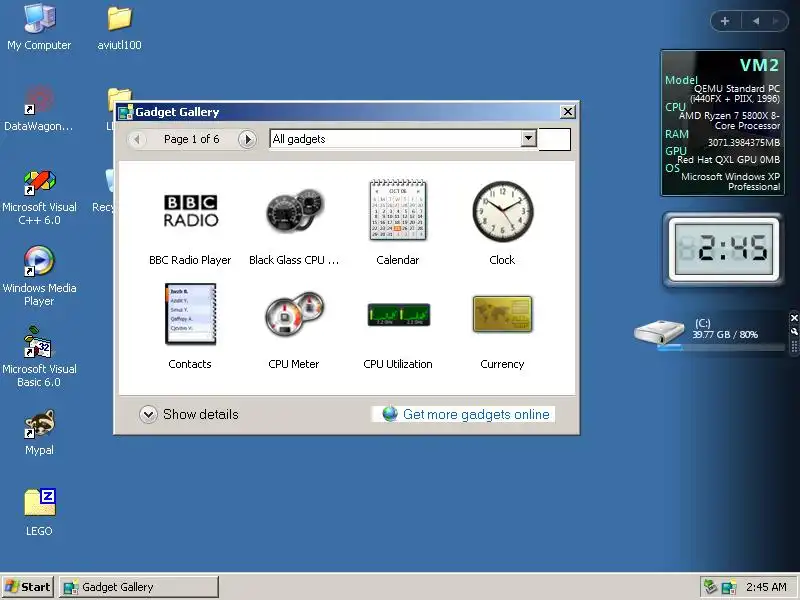Viewport: 800px width, 600px height.
Task: Click the digital clock gadget showing 2:45
Action: click(x=723, y=249)
